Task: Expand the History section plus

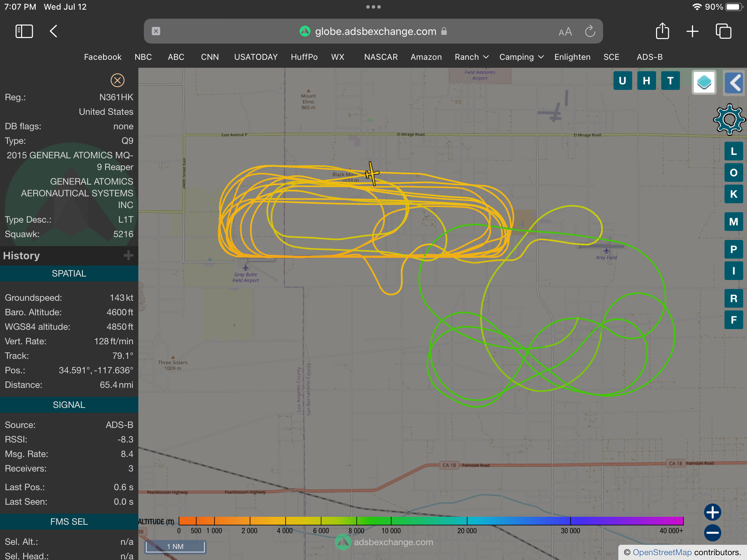Action: point(128,255)
